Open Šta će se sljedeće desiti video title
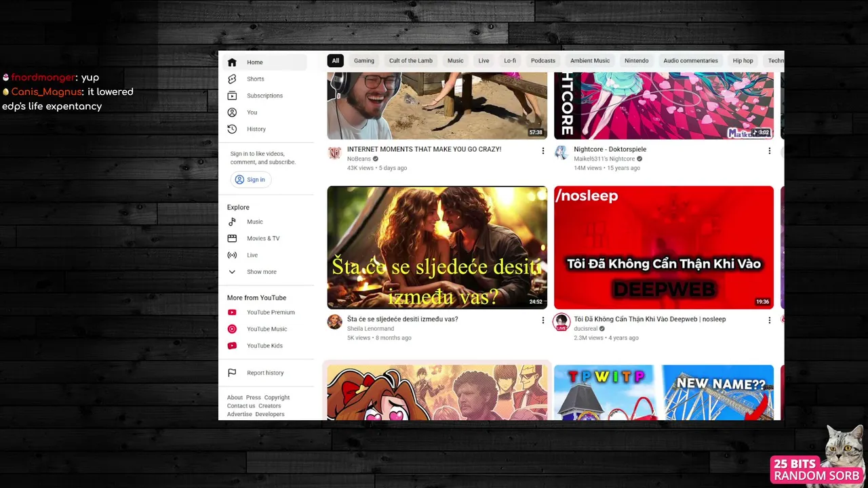This screenshot has height=488, width=868. coord(402,319)
